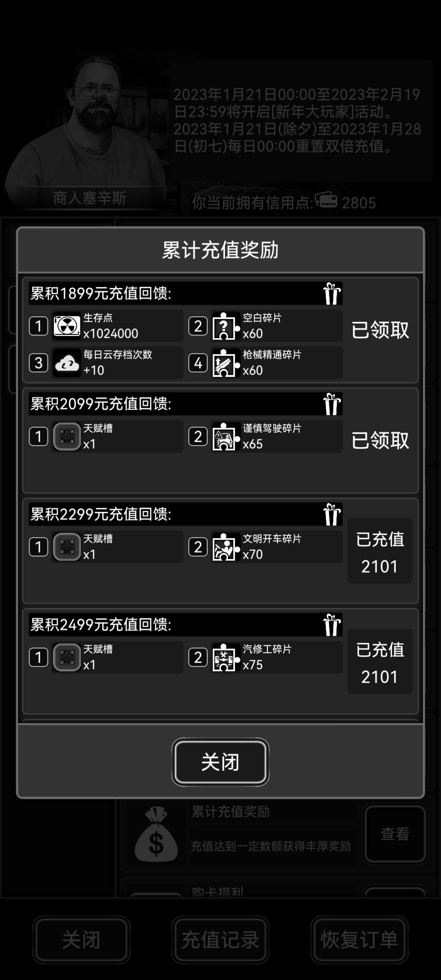
Task: Open 充值记录 at the bottom
Action: coord(220,940)
